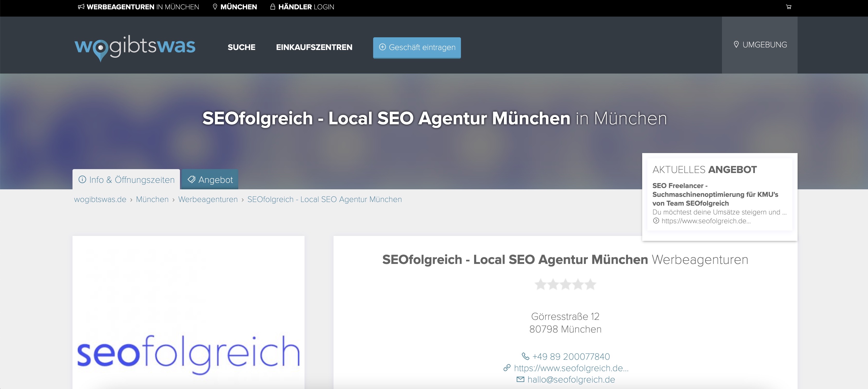The width and height of the screenshot is (868, 389).
Task: Click the plus icon on Geschäft eintragen
Action: coord(382,47)
